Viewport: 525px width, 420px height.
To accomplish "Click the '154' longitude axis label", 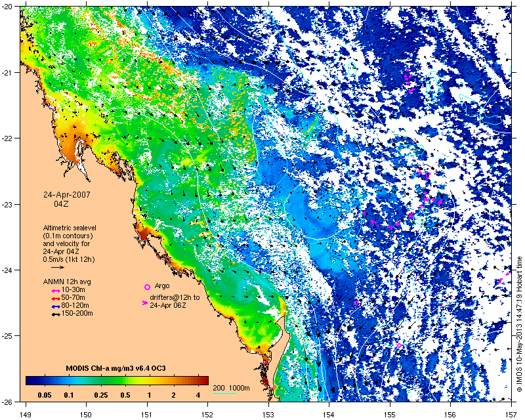I will click(x=329, y=414).
